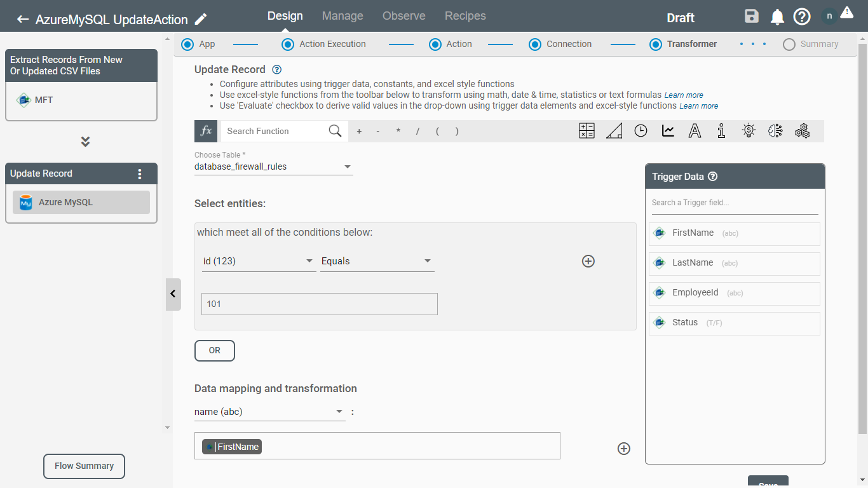Click the Search Function field
Screen dimensions: 868x488
[x=273, y=131]
